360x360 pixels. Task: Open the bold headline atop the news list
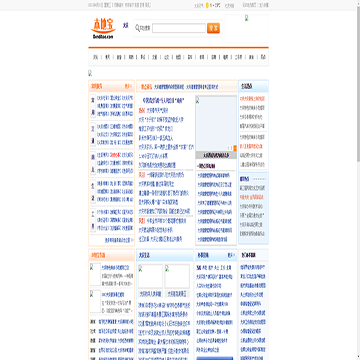163,100
